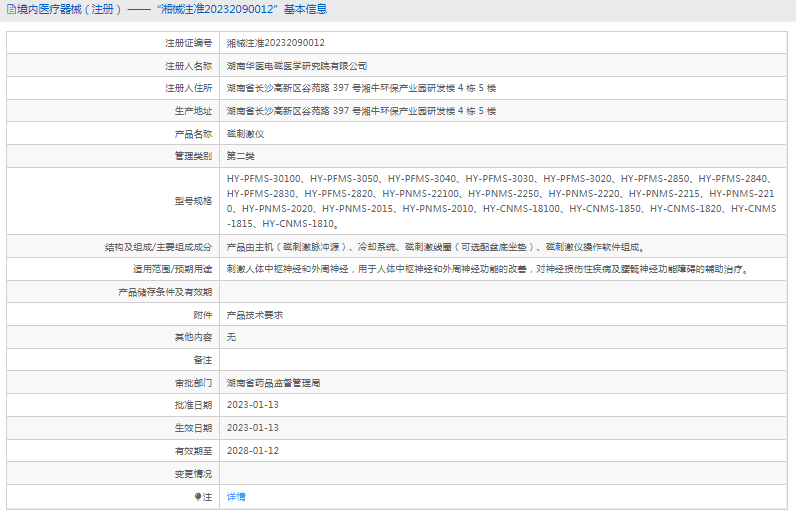
Task: Click the 备注 label
Action: 203,360
